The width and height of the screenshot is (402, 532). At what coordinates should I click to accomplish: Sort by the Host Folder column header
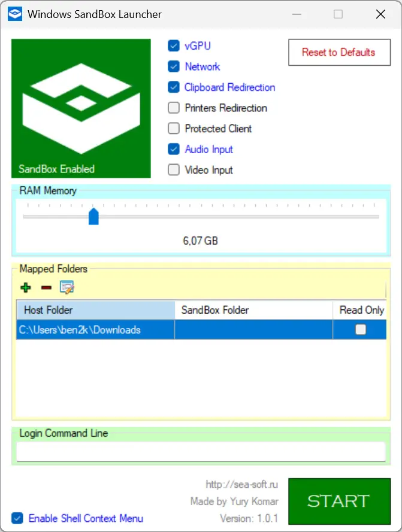click(95, 310)
